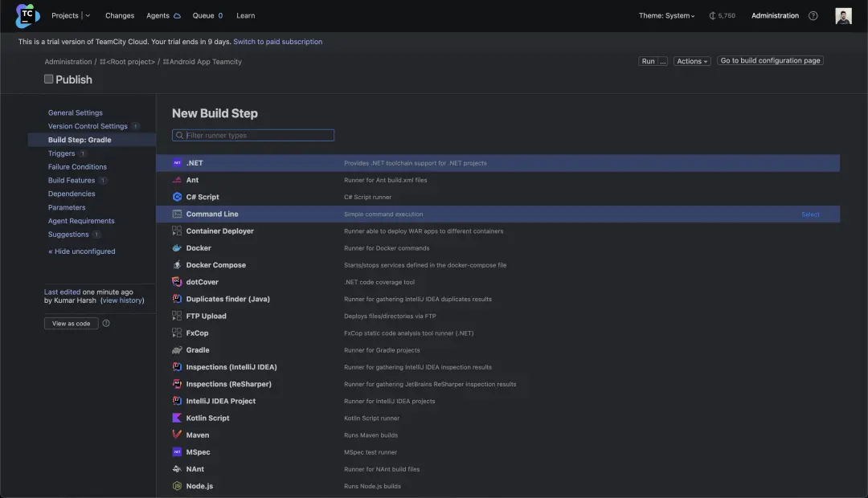This screenshot has height=498, width=868.
Task: Click the Container Deployer icon
Action: (x=177, y=231)
